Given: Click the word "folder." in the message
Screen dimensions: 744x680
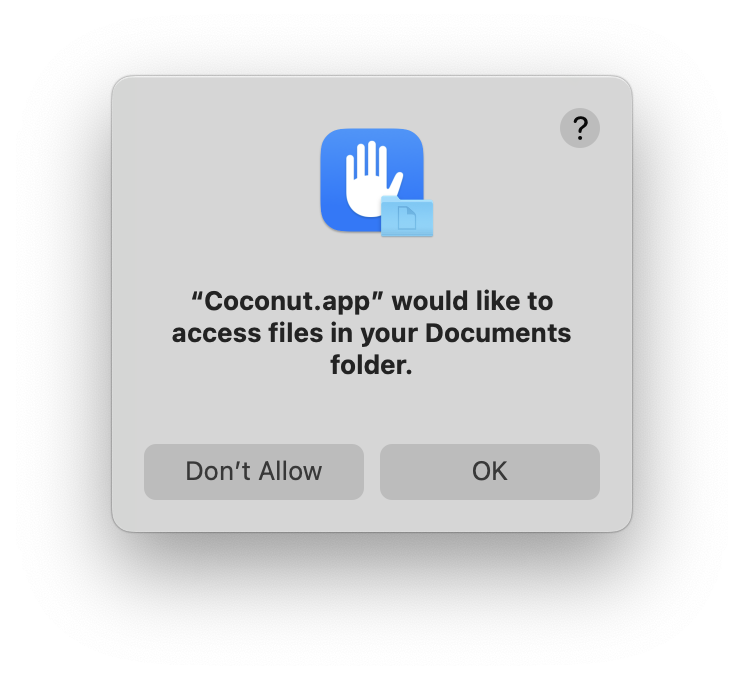Looking at the screenshot, I should [372, 365].
